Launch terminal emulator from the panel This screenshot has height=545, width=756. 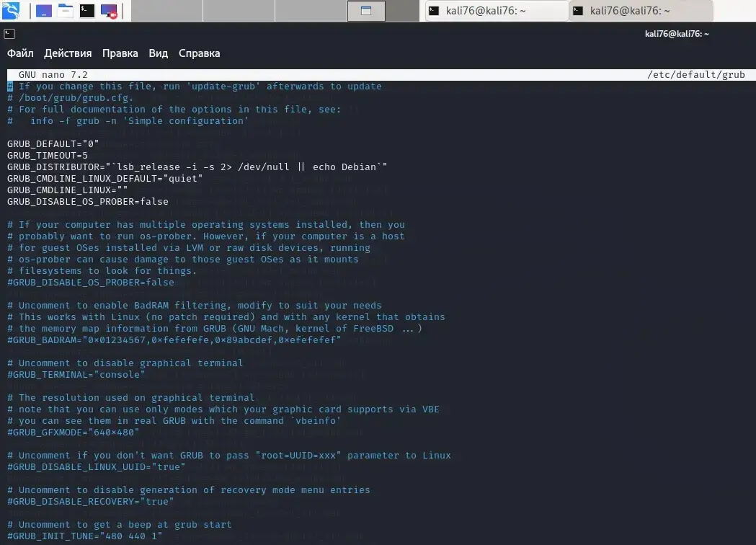tap(87, 11)
